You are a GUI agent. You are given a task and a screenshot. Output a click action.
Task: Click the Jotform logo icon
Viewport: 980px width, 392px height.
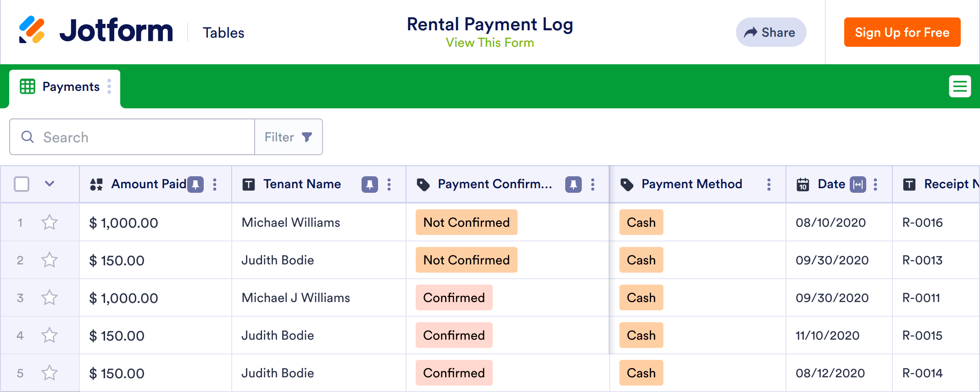32,30
